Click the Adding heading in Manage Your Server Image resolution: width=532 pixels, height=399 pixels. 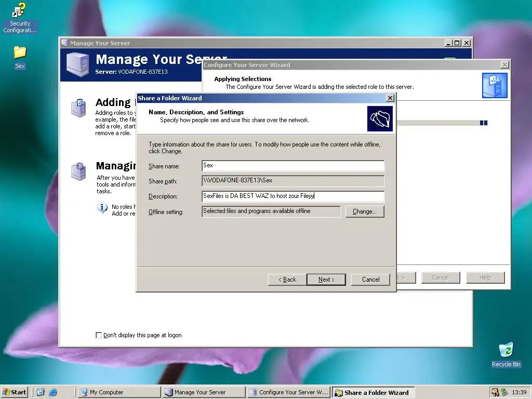113,102
